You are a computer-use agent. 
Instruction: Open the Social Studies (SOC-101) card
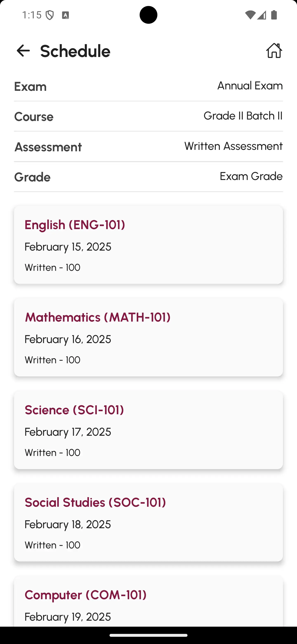pos(148,522)
